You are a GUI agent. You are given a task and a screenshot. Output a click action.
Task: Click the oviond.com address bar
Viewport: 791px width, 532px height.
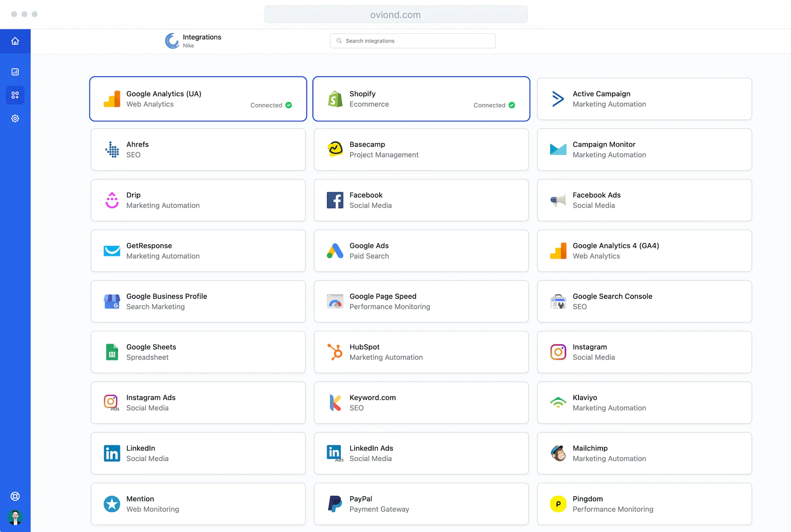(395, 15)
